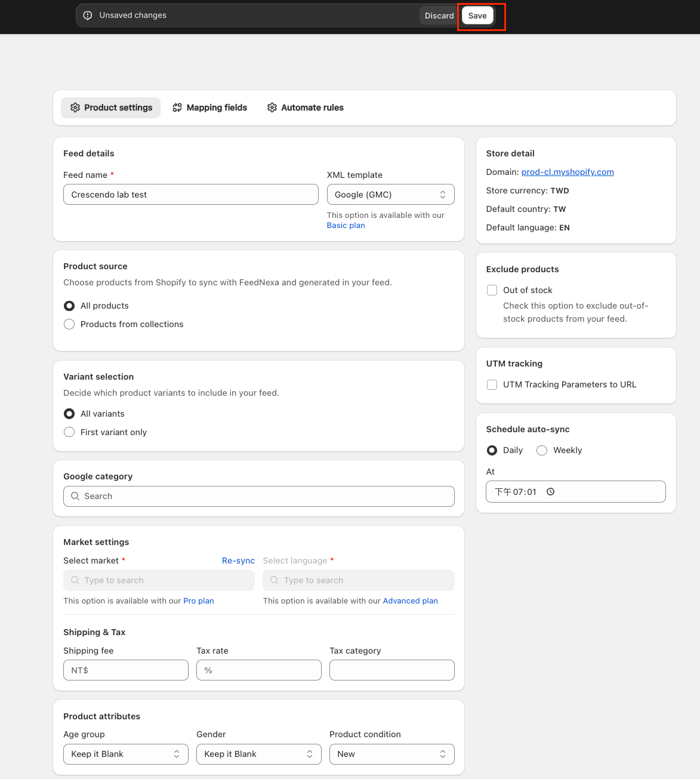The width and height of the screenshot is (700, 779).
Task: Click the Product attributes heading
Action: (x=102, y=716)
